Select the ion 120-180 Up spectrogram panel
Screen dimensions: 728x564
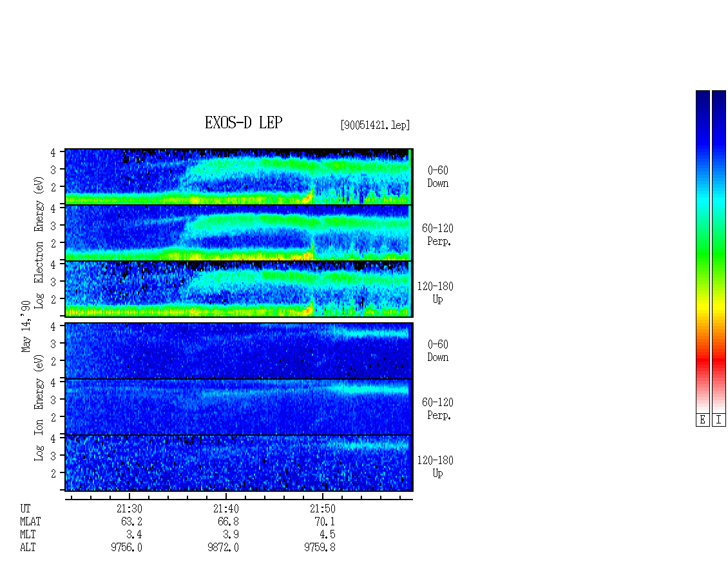[x=238, y=463]
